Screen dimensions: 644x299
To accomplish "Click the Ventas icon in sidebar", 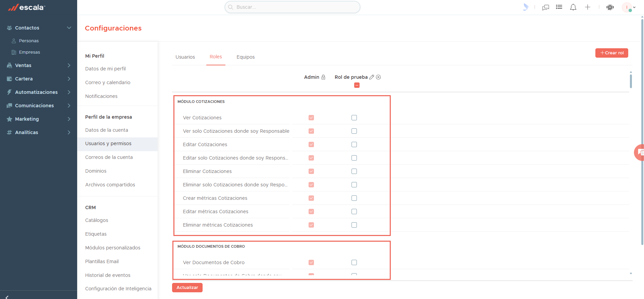I will pyautogui.click(x=9, y=65).
